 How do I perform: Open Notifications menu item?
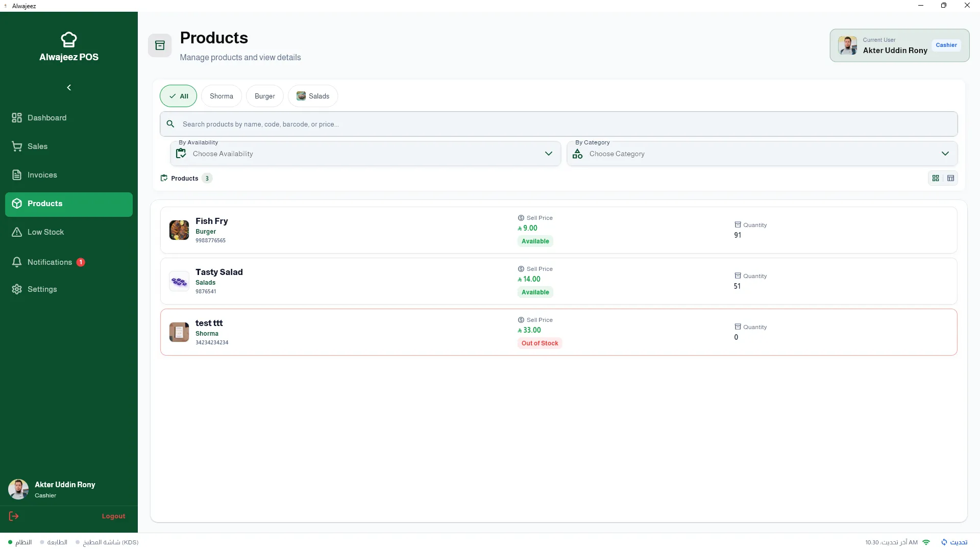tap(69, 262)
